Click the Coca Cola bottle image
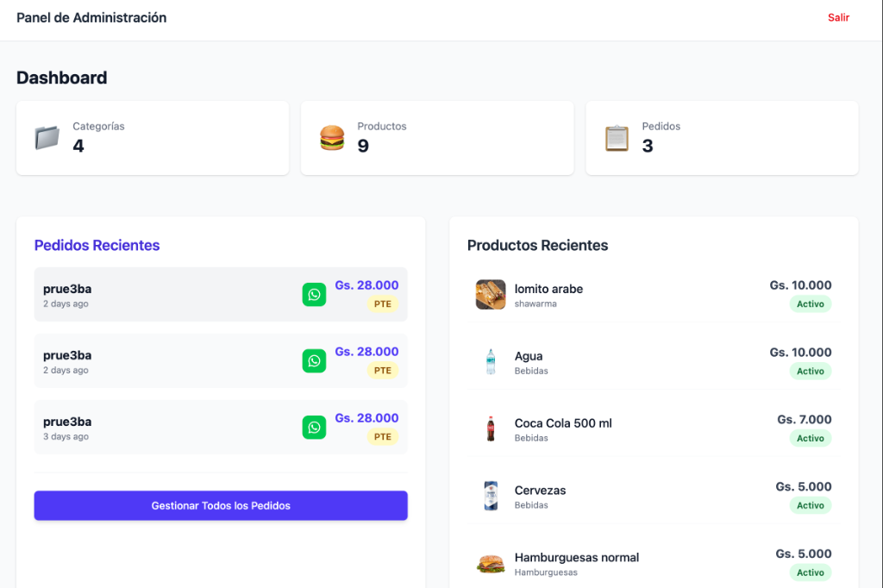The image size is (883, 588). click(x=490, y=429)
